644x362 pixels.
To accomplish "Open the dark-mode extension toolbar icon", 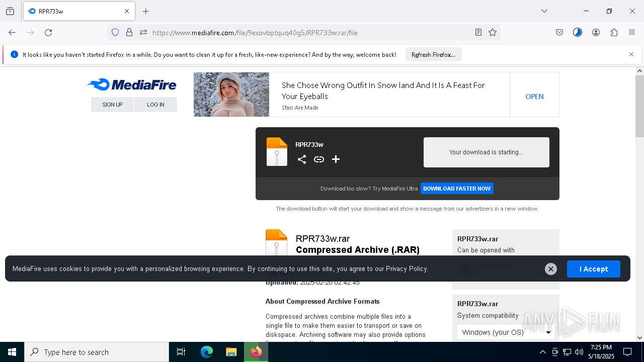I will pos(578,32).
